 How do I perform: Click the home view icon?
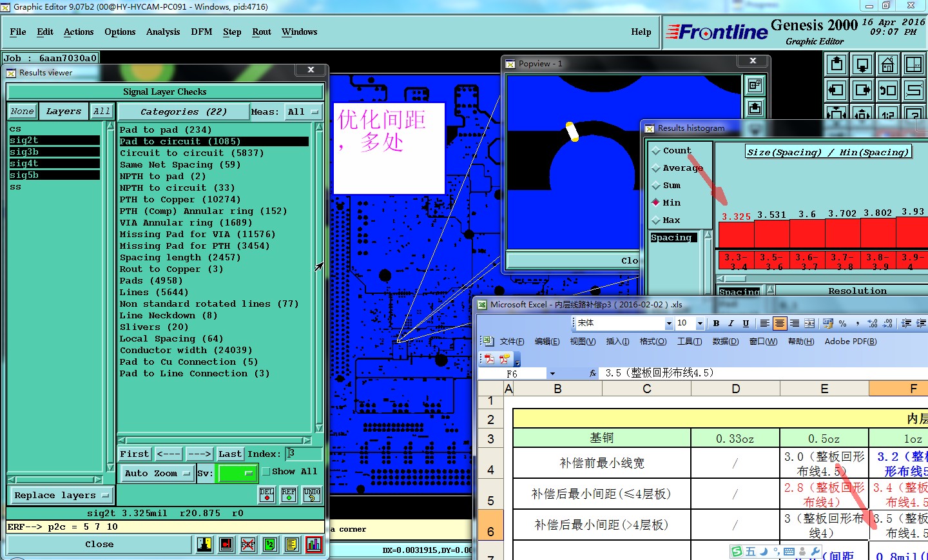tap(888, 64)
